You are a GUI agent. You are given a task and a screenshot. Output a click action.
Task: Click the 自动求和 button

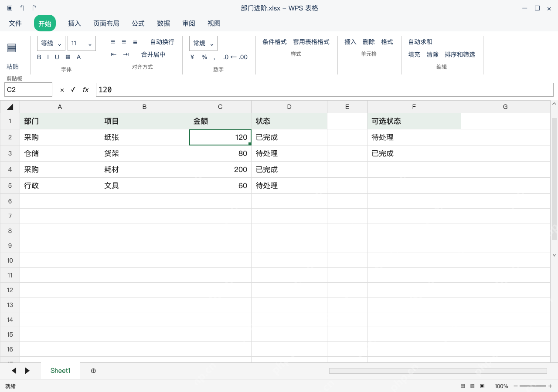pos(420,42)
